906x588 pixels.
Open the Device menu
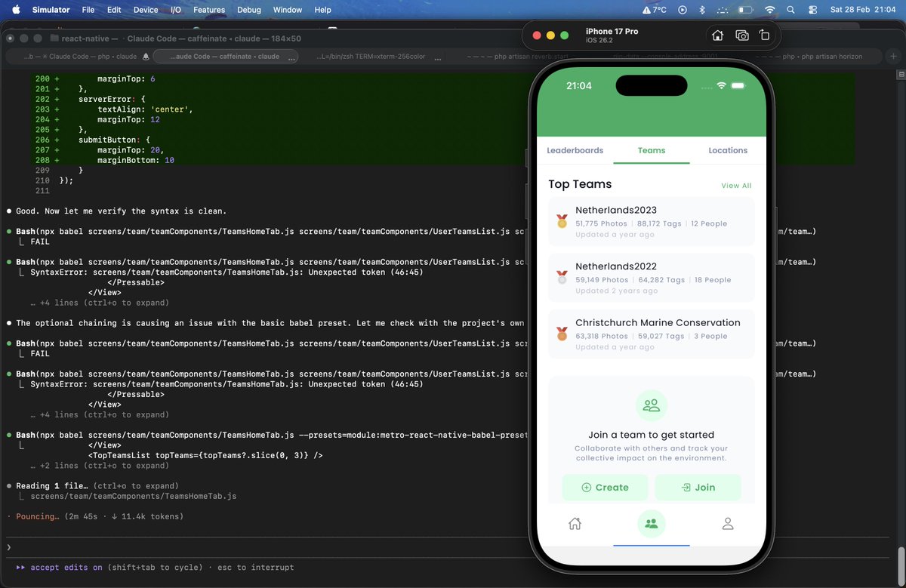coord(146,10)
